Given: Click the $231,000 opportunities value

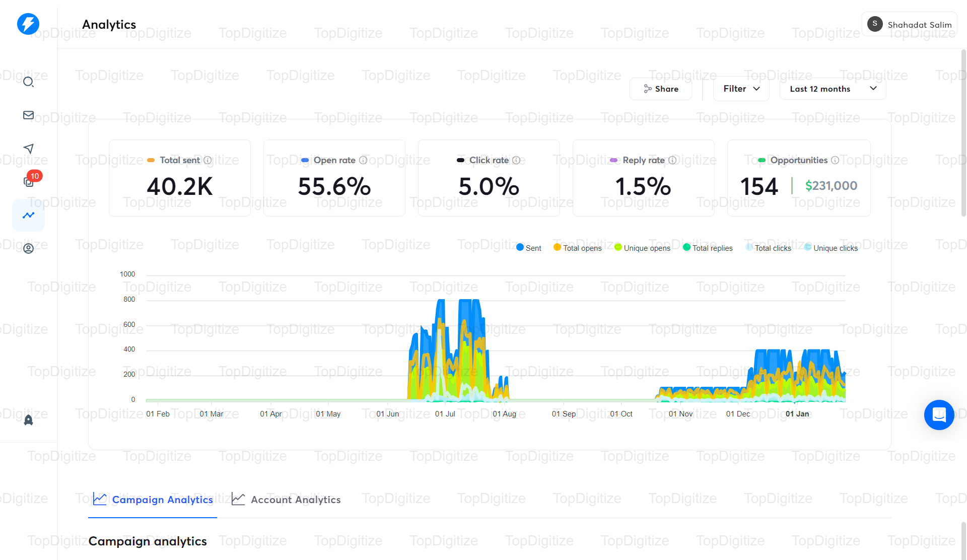Looking at the screenshot, I should 831,186.
